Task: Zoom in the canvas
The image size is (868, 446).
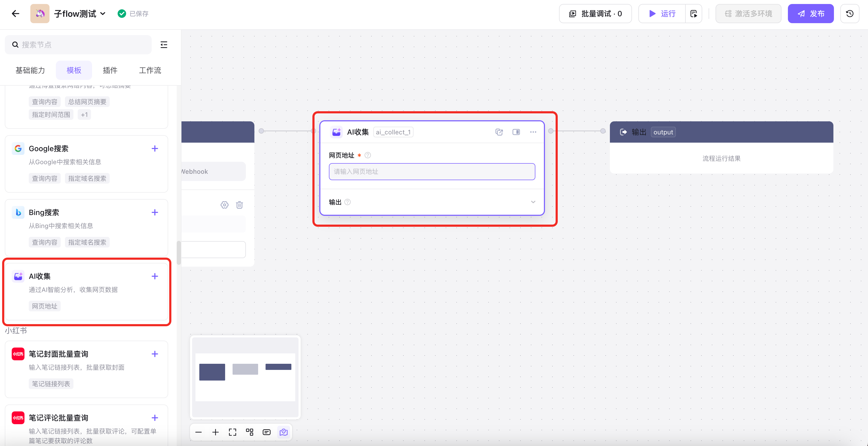Action: pos(215,432)
